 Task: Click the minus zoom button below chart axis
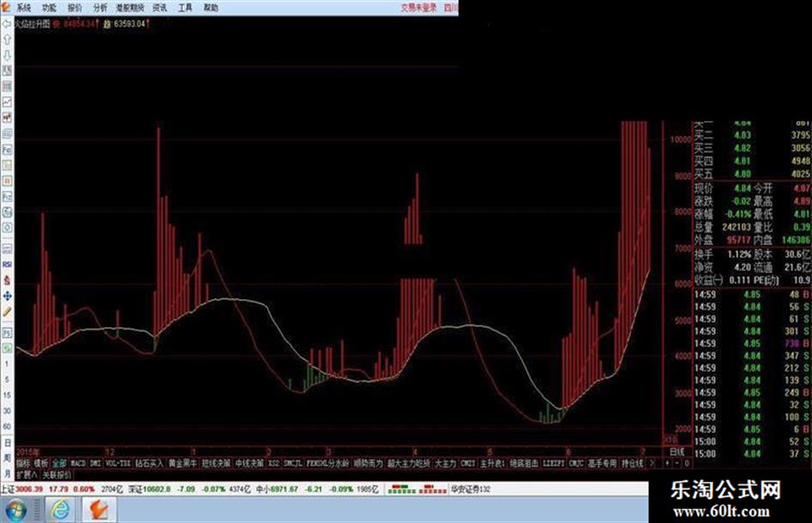click(677, 463)
